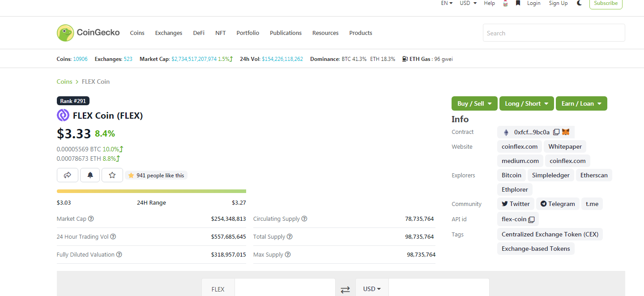Copy the flex-coin API id
The width and height of the screenshot is (644, 296).
[531, 219]
